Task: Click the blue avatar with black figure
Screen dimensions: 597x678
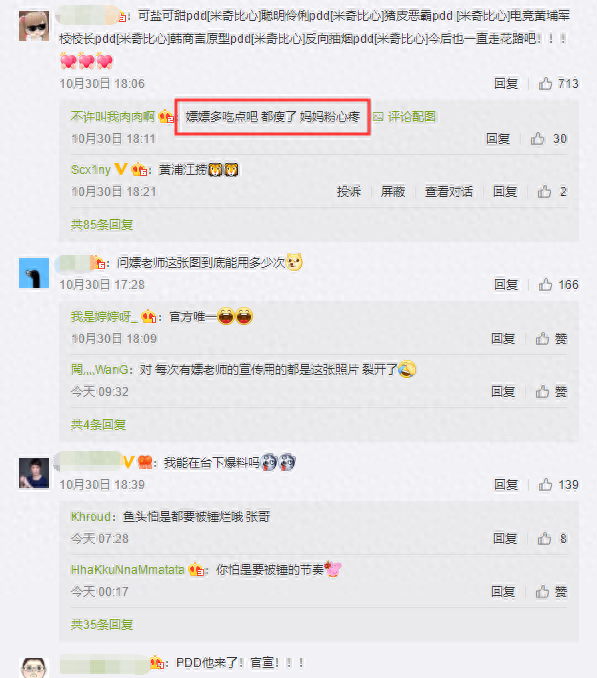Action: click(34, 273)
